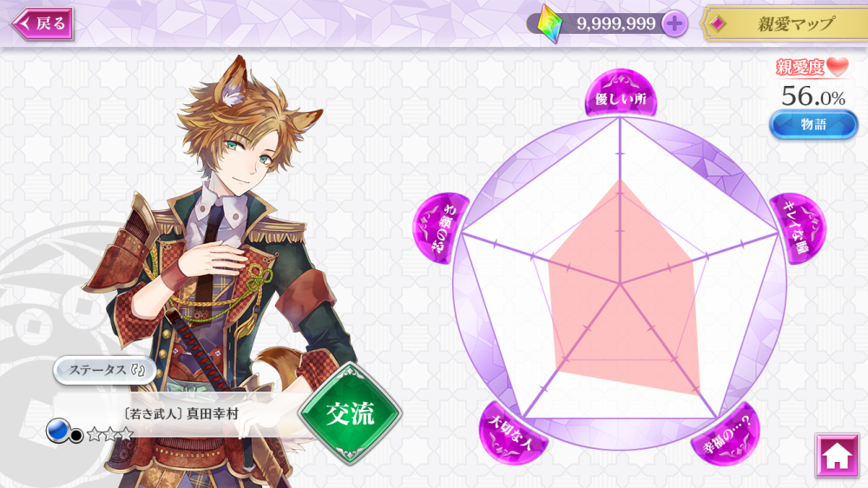Tap the 真田幸村 character name plate
This screenshot has width=868, height=488.
(x=181, y=413)
